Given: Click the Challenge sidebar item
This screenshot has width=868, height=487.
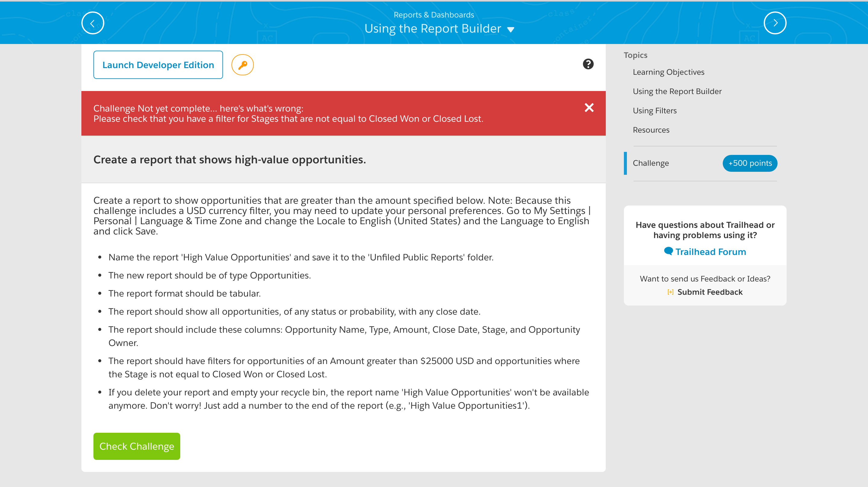Looking at the screenshot, I should point(650,163).
